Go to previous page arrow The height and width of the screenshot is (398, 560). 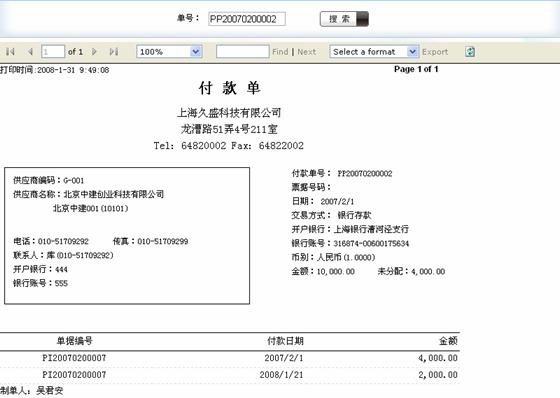click(x=30, y=52)
